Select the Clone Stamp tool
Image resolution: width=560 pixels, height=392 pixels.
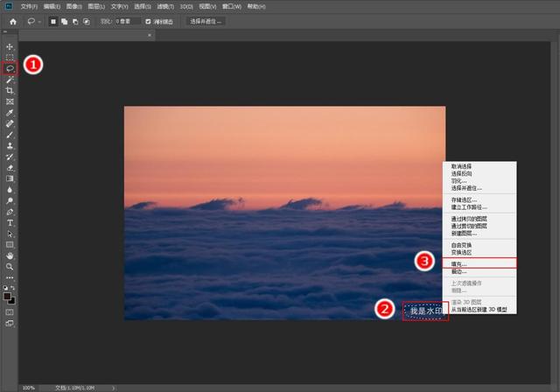click(10, 145)
